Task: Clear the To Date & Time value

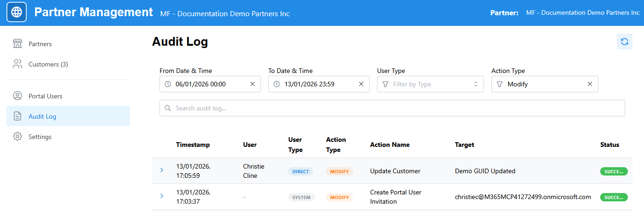Action: [x=361, y=84]
